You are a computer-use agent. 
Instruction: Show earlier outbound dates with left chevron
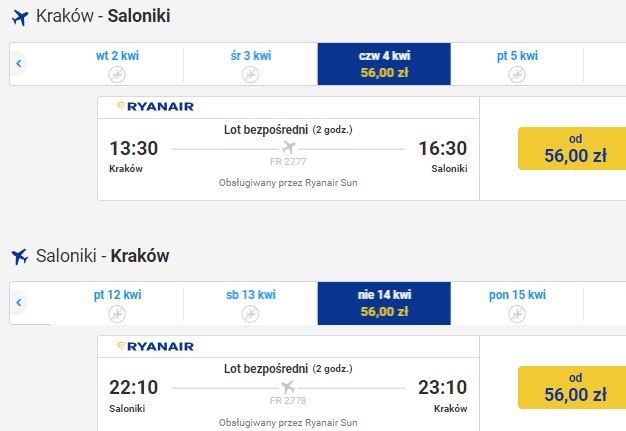[x=19, y=63]
